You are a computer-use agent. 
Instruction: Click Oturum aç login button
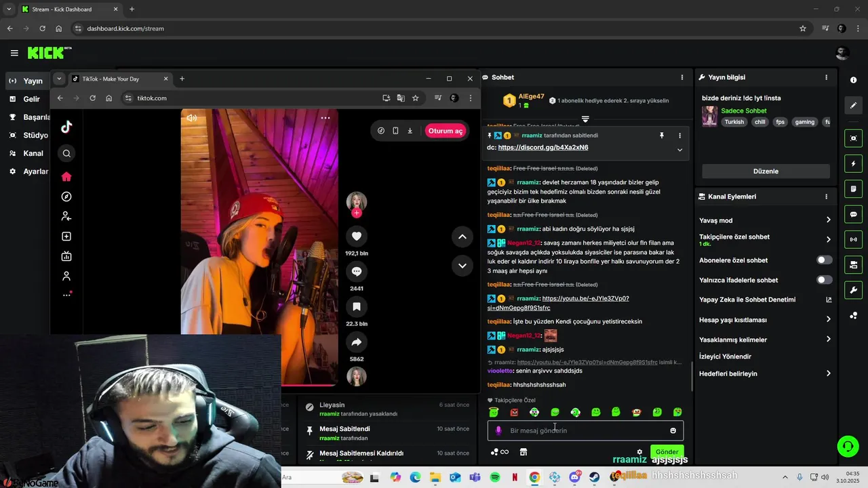click(446, 131)
